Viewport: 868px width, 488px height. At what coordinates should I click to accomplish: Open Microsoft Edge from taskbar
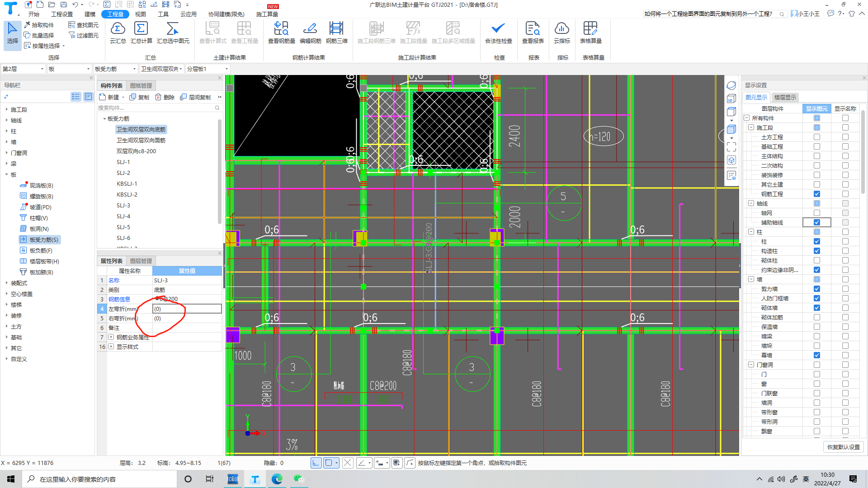pyautogui.click(x=277, y=479)
